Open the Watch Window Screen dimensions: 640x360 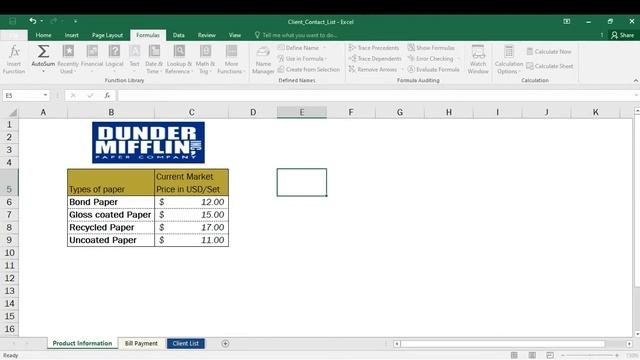(x=478, y=60)
